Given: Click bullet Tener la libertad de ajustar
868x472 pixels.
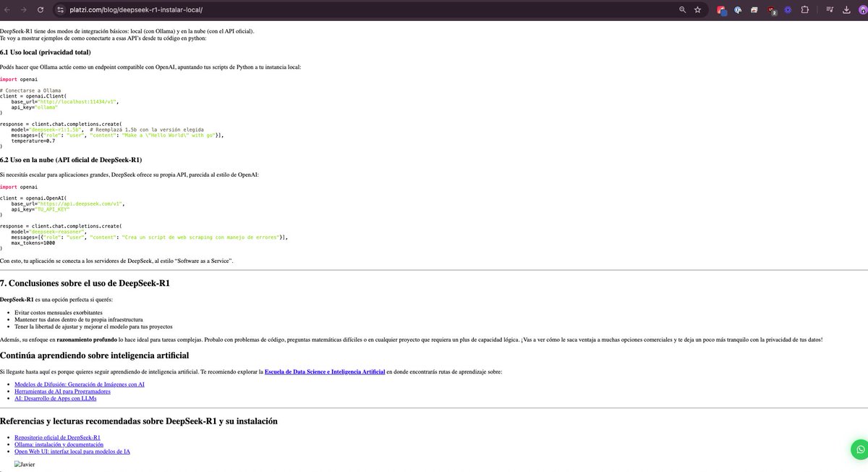Looking at the screenshot, I should coord(93,326).
